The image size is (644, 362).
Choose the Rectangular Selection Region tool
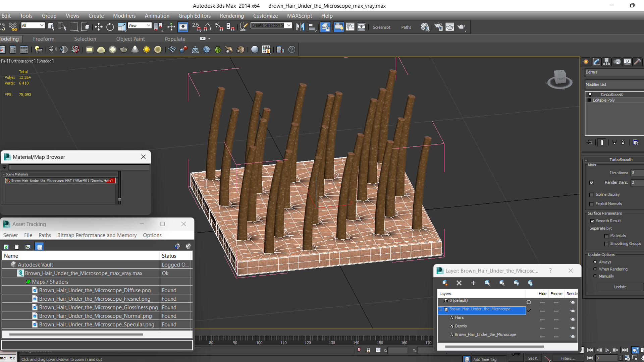point(74,27)
